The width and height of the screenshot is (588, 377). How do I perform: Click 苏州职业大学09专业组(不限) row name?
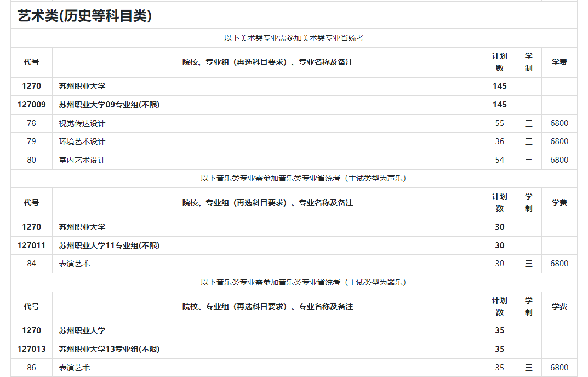pos(109,105)
